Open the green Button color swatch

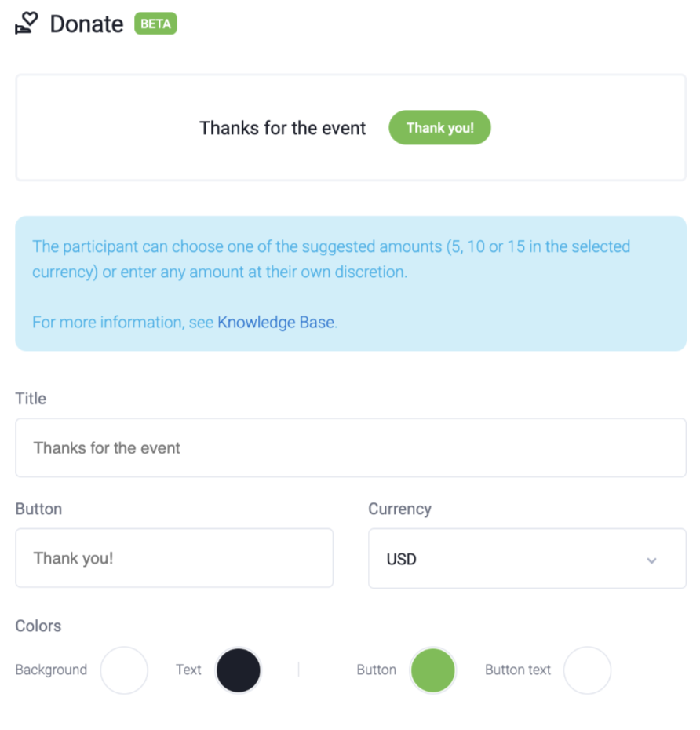point(432,670)
